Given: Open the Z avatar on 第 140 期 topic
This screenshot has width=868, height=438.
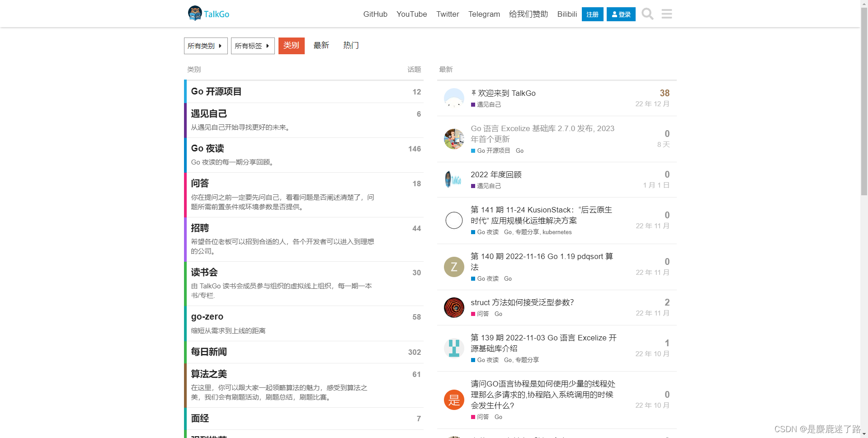Looking at the screenshot, I should click(454, 267).
